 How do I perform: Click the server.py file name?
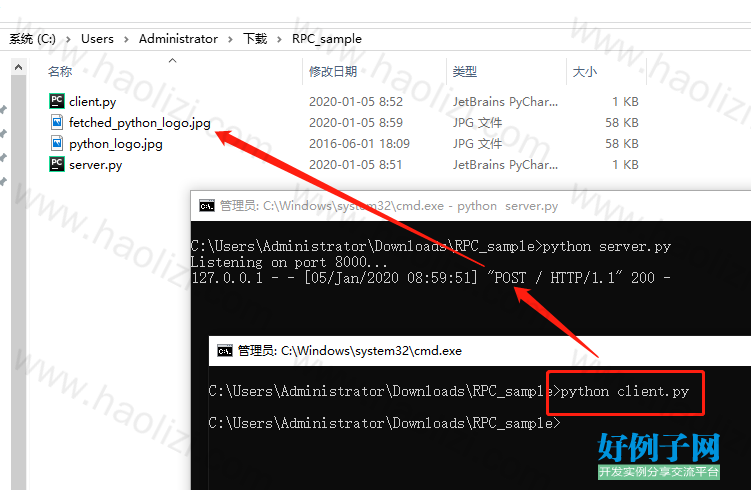click(x=95, y=165)
